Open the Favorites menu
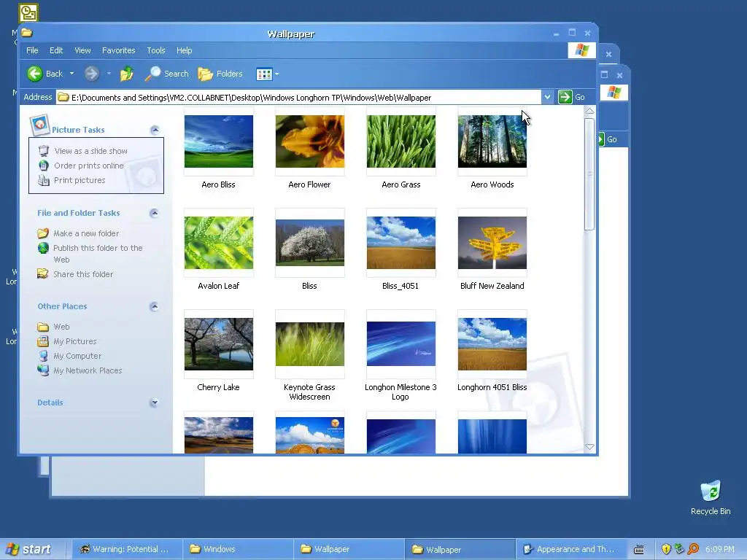This screenshot has width=747, height=560. pyautogui.click(x=119, y=50)
